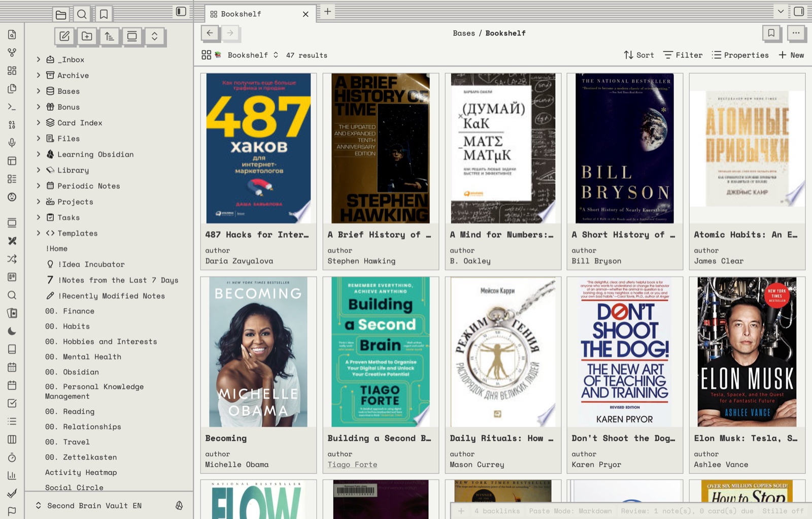The height and width of the screenshot is (519, 812).
Task: Click the book icon in left ribbon
Action: pyautogui.click(x=12, y=349)
